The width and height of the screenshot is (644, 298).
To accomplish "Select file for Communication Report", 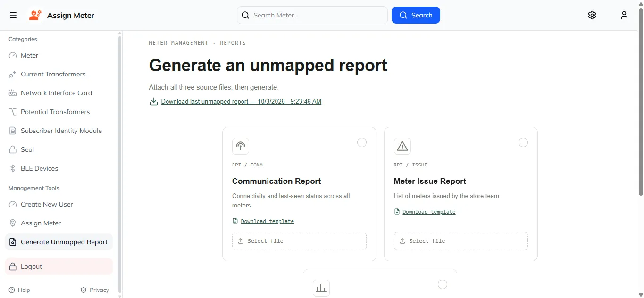I will pyautogui.click(x=299, y=241).
